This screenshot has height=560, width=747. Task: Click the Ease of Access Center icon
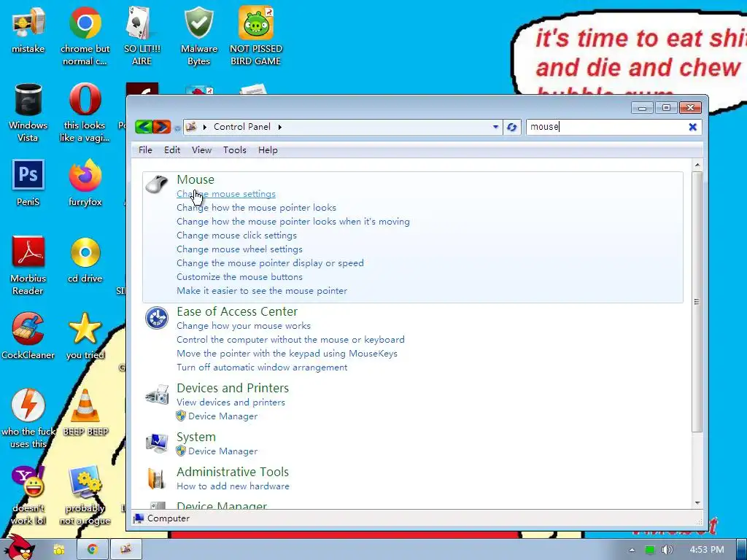[x=157, y=318]
